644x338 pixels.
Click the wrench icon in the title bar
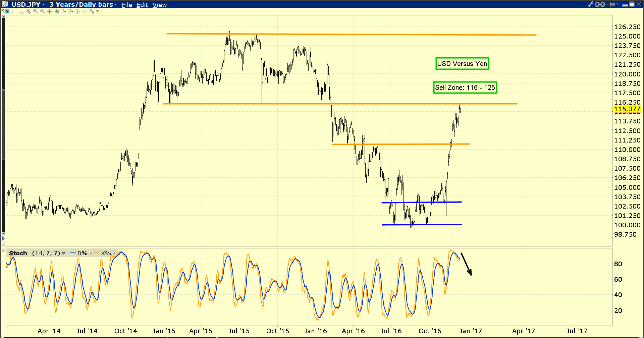pyautogui.click(x=590, y=4)
